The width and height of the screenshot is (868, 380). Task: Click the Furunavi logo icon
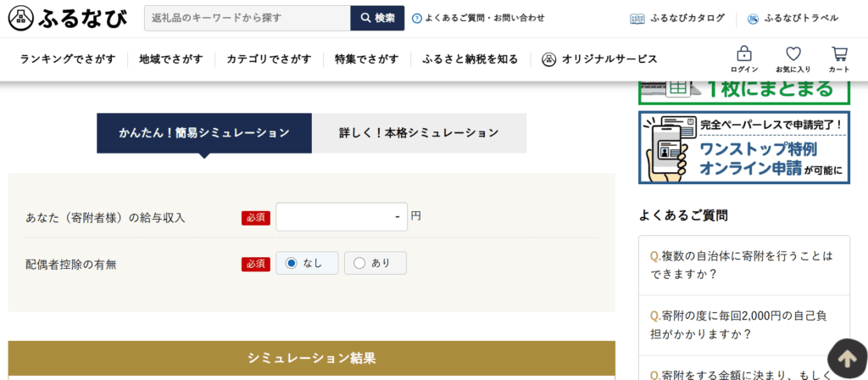pyautogui.click(x=21, y=17)
